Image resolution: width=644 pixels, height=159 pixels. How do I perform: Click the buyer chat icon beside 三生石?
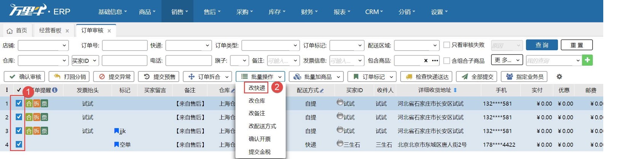point(340,143)
